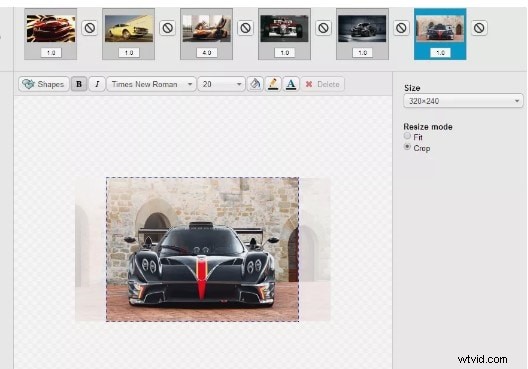Viewport: 528px width, 369px height.
Task: Choose the pencil outline color tool
Action: tap(273, 84)
